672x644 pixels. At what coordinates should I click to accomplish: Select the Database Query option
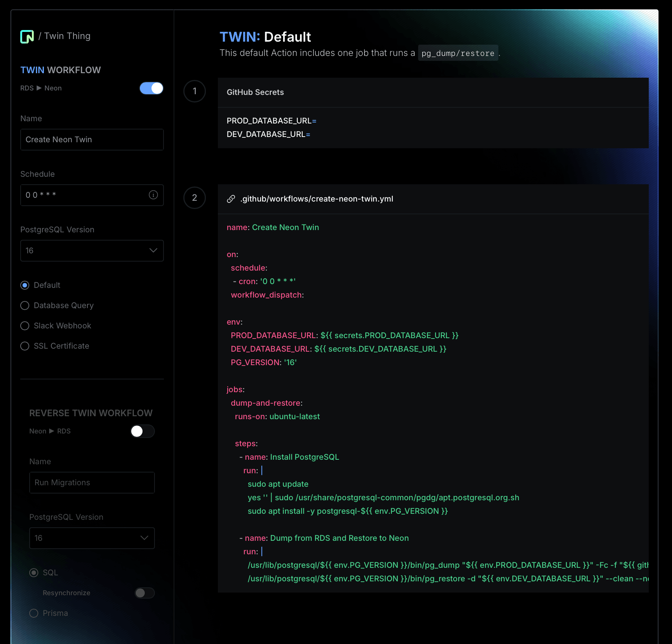coord(25,305)
